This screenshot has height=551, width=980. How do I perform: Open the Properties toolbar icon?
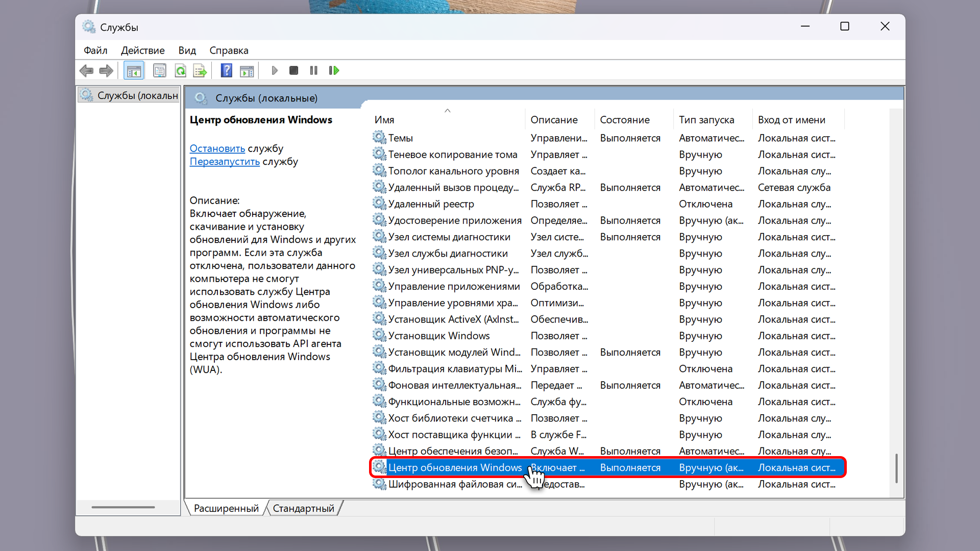point(160,70)
